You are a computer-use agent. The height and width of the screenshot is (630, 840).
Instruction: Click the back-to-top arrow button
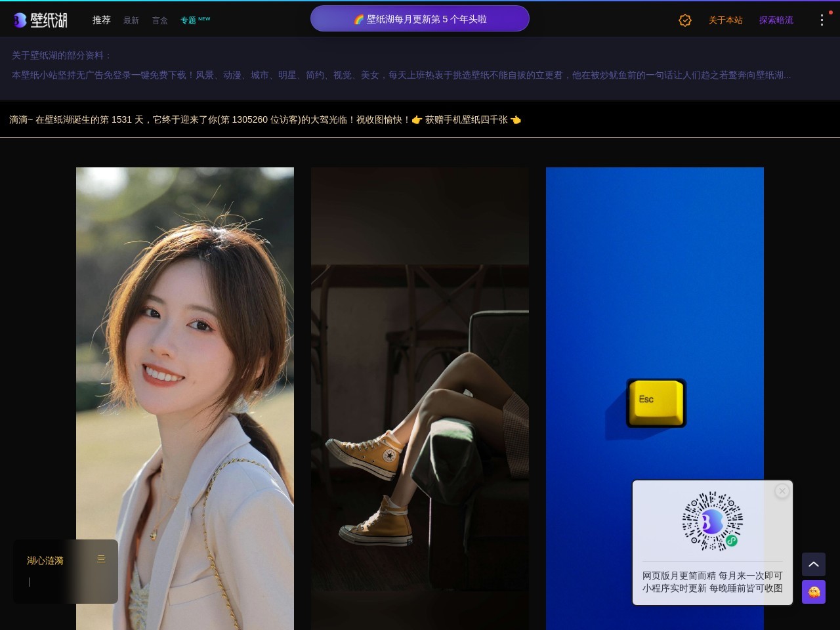pyautogui.click(x=813, y=564)
